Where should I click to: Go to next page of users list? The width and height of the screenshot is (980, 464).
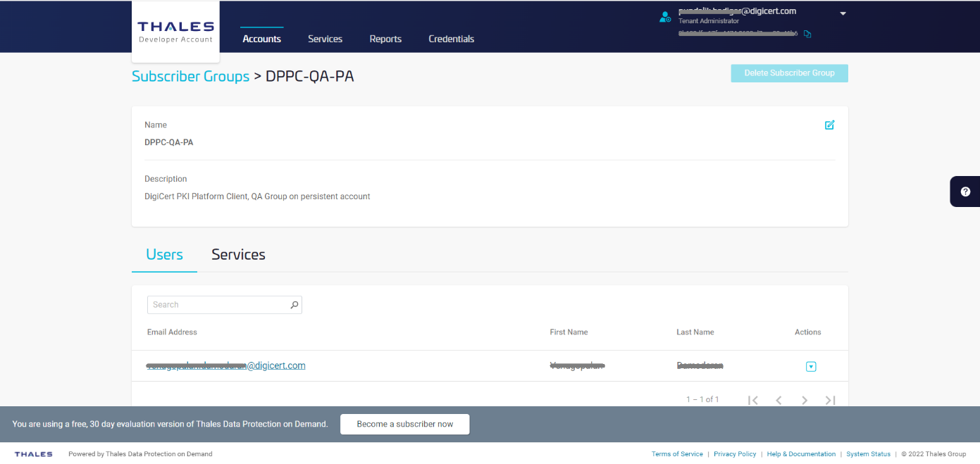point(805,400)
